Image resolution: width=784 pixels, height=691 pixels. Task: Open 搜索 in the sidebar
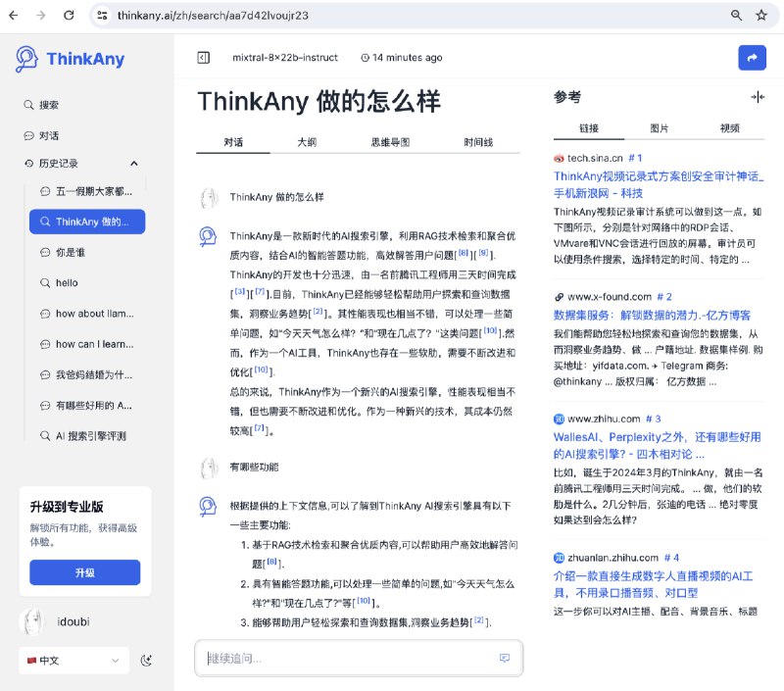pos(41,105)
